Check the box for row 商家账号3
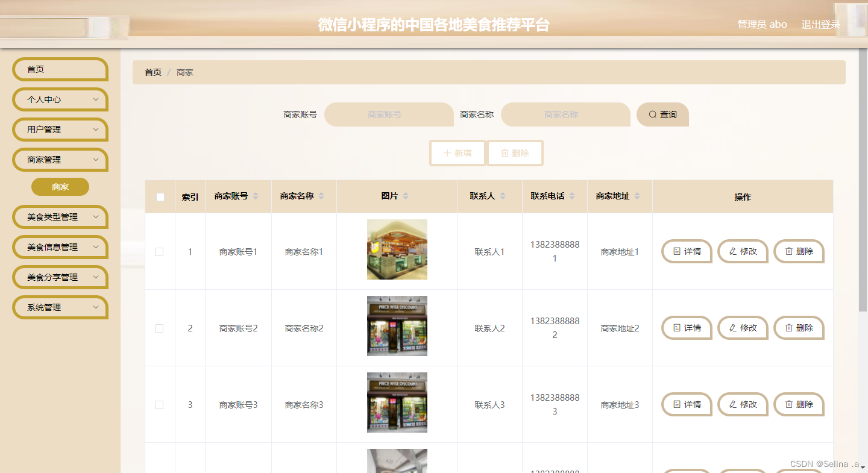The image size is (868, 473). (159, 405)
